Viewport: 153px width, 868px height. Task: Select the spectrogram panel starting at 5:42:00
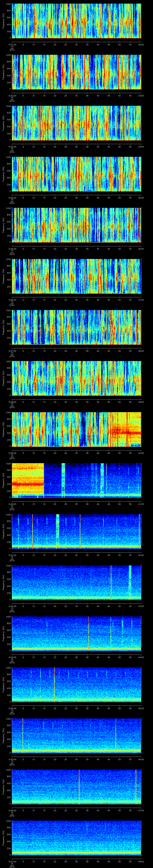77,582
